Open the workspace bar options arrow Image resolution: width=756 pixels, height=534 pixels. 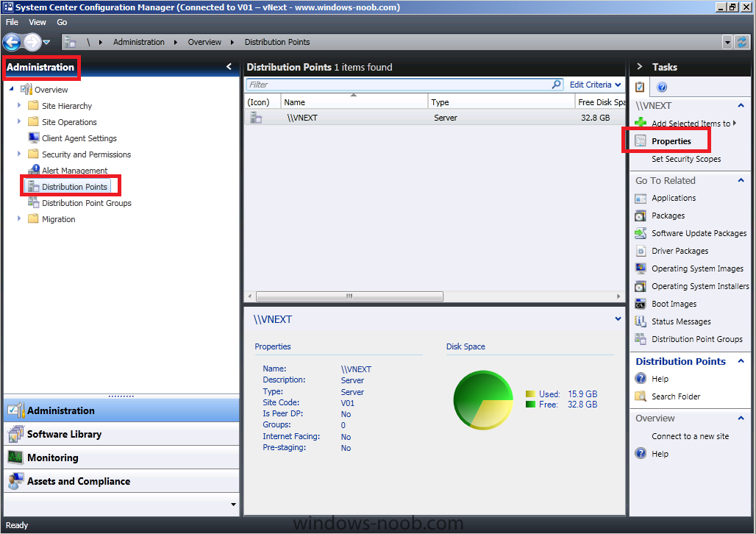233,505
